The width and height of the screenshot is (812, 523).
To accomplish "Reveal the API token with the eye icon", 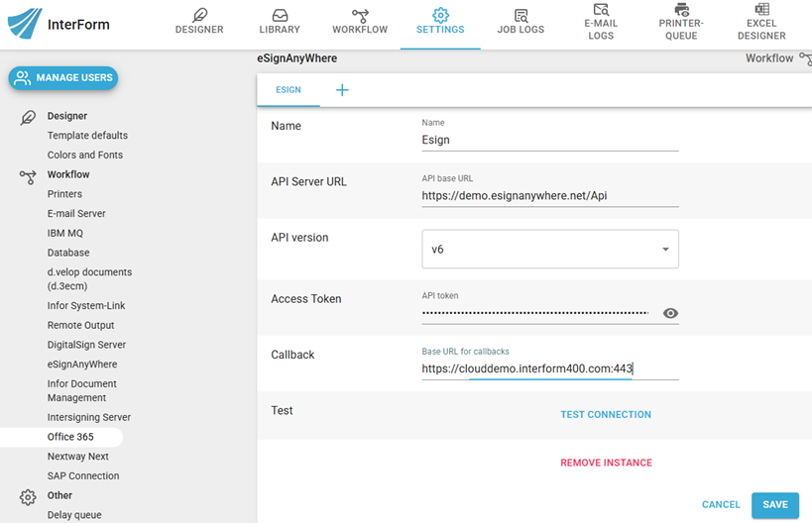I will tap(670, 313).
